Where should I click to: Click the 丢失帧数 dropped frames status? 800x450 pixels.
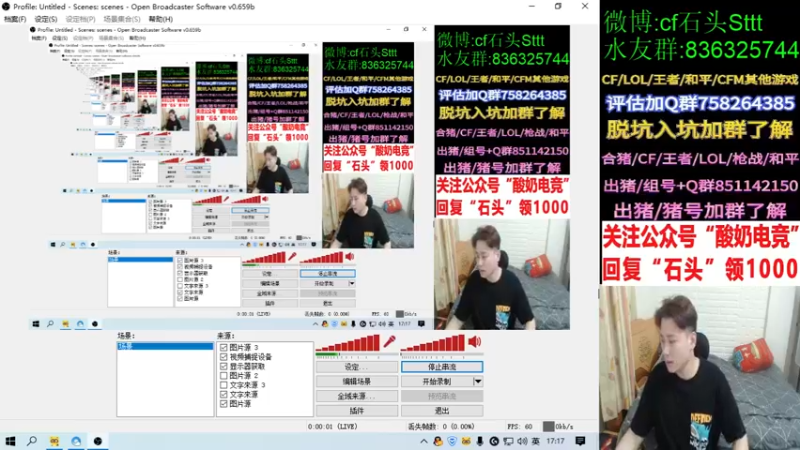pyautogui.click(x=441, y=426)
